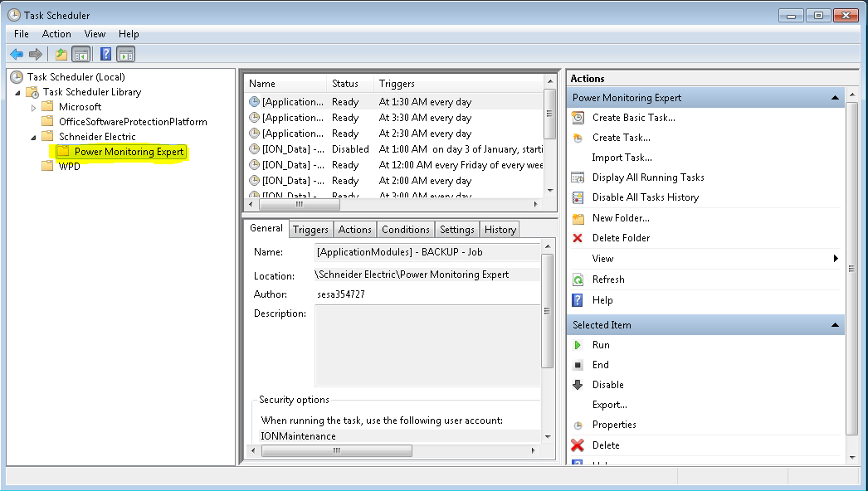
Task: Expand the Microsoft folder node
Action: pos(34,107)
